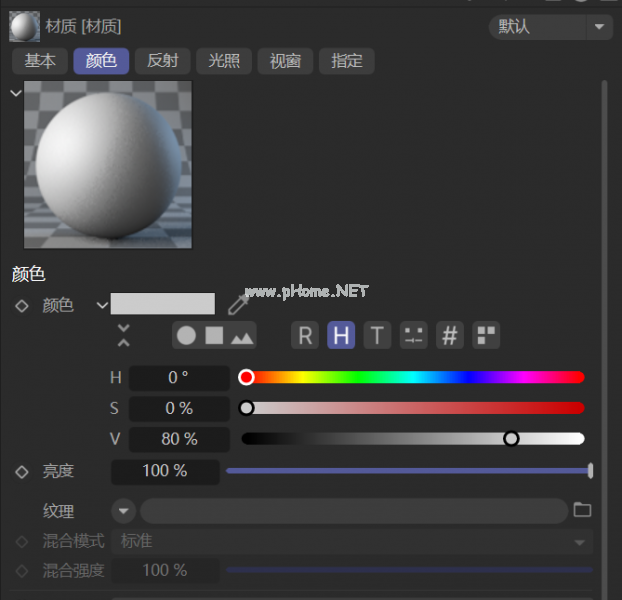The image size is (622, 600).
Task: Click the 指定 tab button
Action: 346,61
